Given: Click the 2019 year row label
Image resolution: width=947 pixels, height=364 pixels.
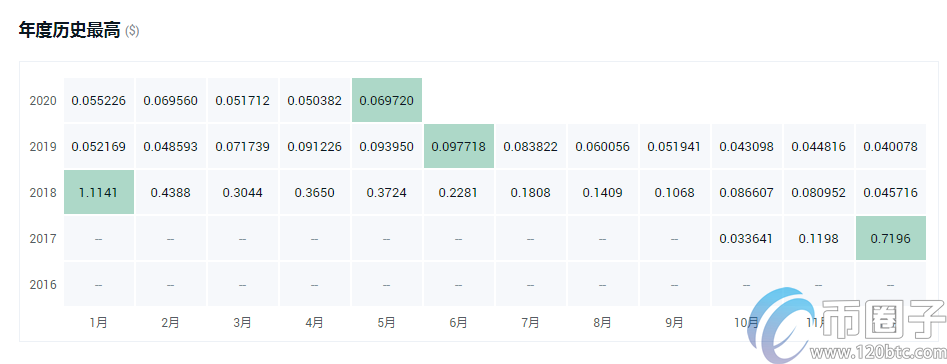Looking at the screenshot, I should 43,147.
